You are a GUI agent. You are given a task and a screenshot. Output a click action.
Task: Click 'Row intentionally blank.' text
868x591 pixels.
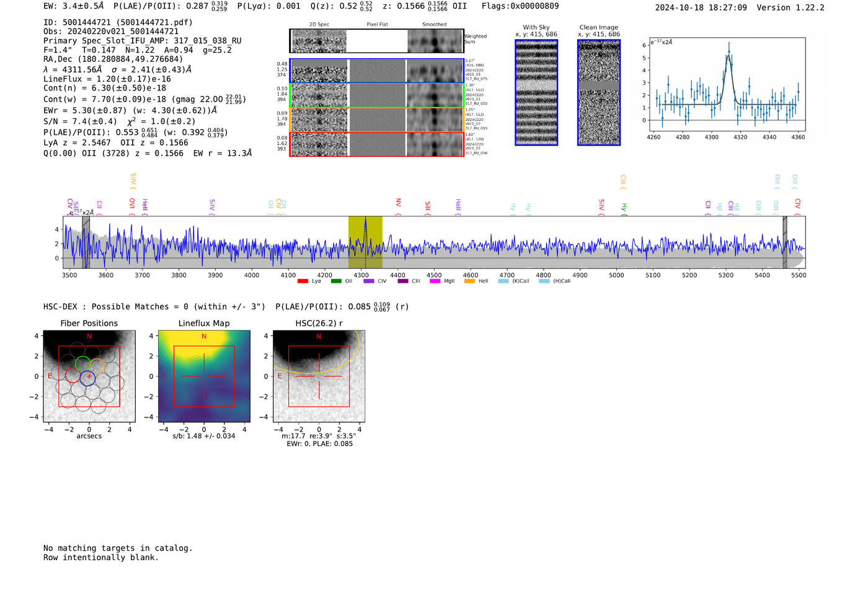pyautogui.click(x=101, y=558)
